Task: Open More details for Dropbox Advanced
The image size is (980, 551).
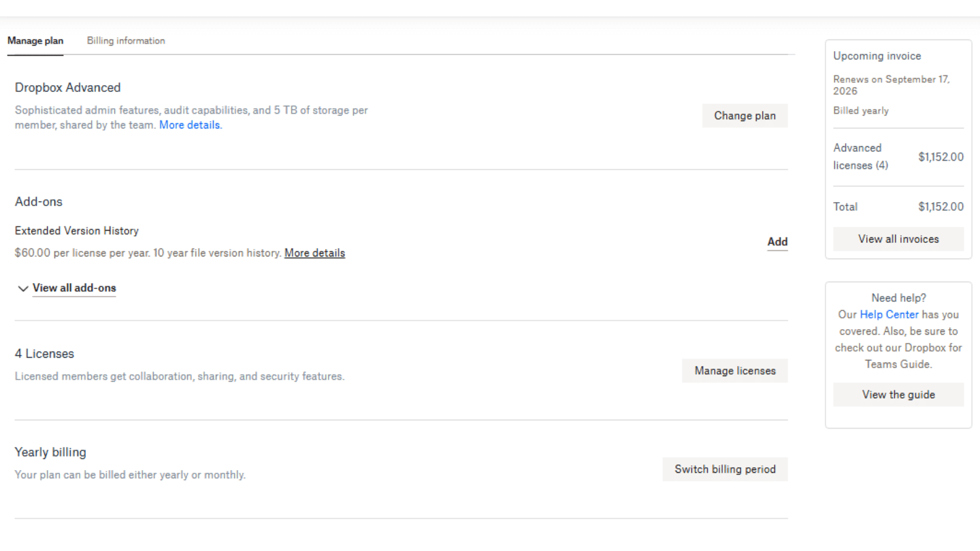Action: tap(190, 125)
